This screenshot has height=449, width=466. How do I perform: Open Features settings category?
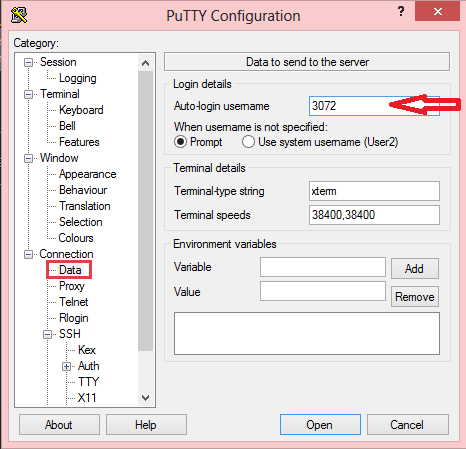click(x=79, y=142)
